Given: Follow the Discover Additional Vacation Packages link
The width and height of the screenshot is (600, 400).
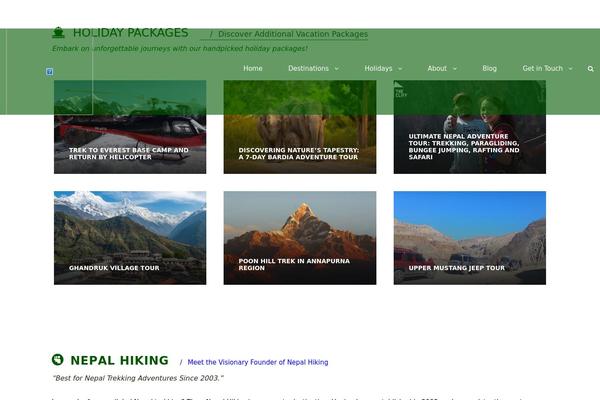Looking at the screenshot, I should [x=293, y=34].
